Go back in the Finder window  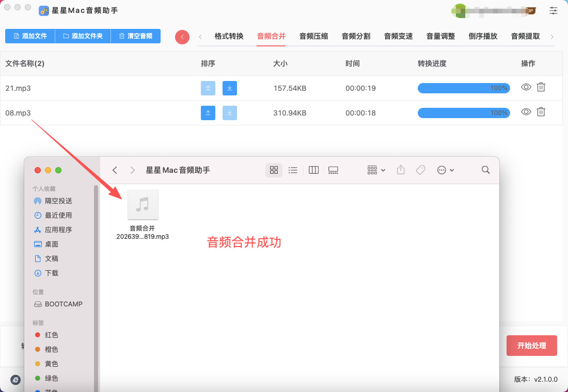[x=115, y=170]
